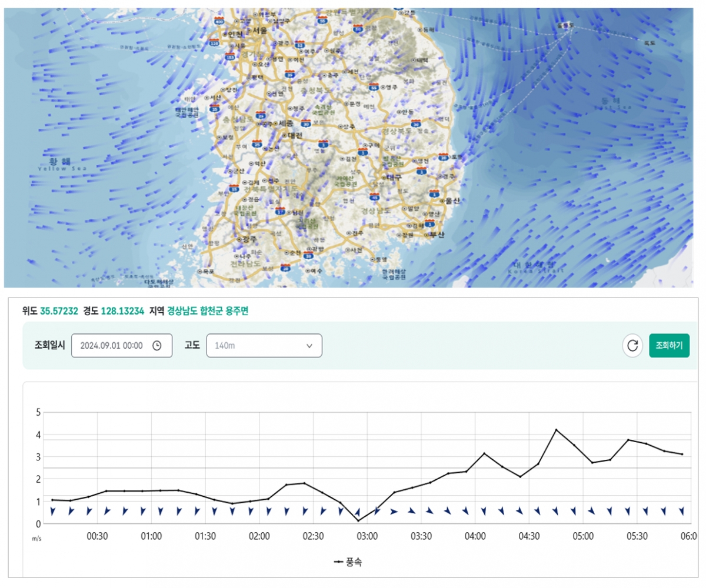Click the peak wind speed point near 04:45
This screenshot has width=706, height=588.
click(x=556, y=430)
